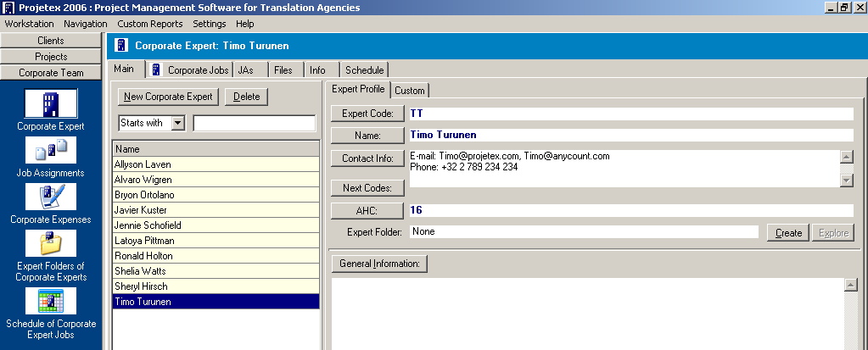Open the Custom tab beside Expert Profile

point(409,91)
